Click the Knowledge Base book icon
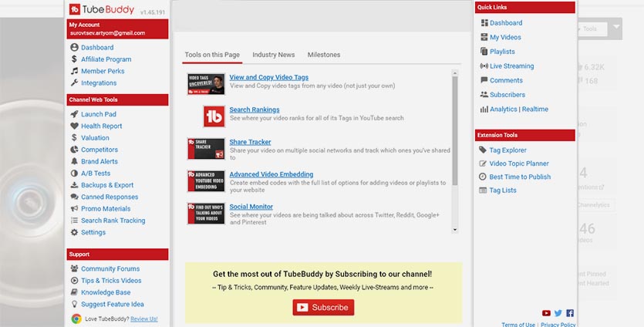 tap(74, 292)
